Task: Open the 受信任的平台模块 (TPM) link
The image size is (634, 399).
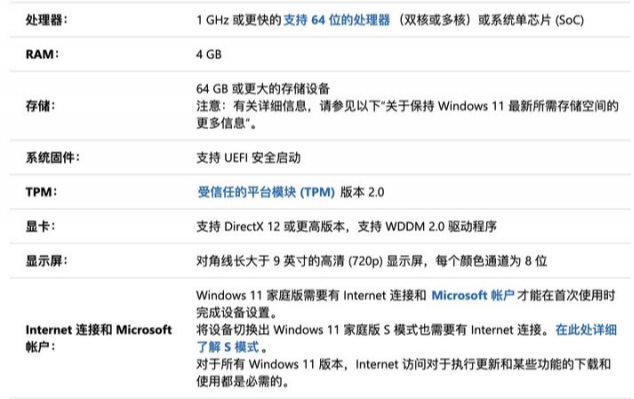Action: 266,192
